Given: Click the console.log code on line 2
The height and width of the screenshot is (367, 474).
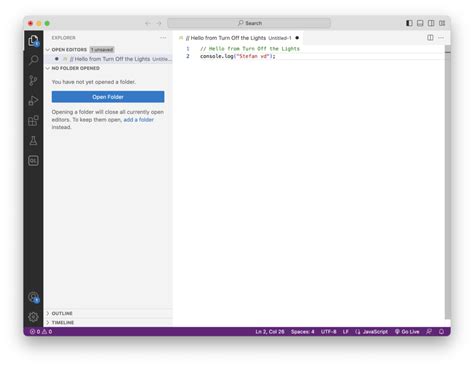Looking at the screenshot, I should 237,56.
